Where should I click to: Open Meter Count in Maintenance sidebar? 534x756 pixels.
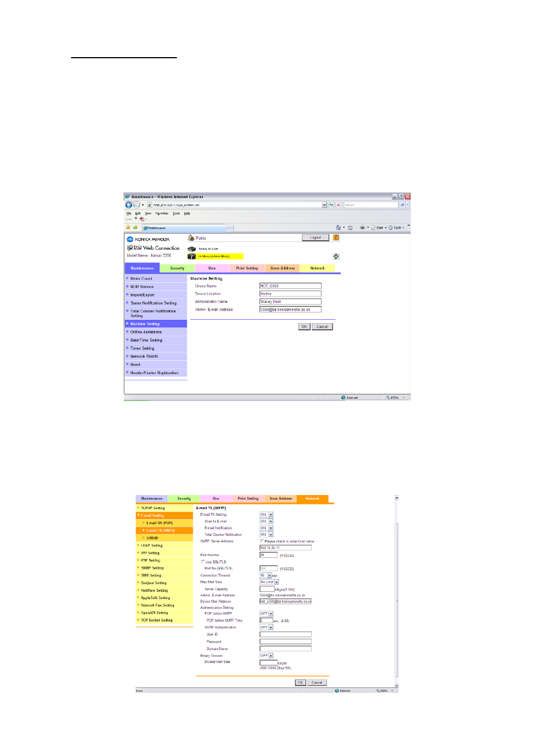[x=156, y=278]
